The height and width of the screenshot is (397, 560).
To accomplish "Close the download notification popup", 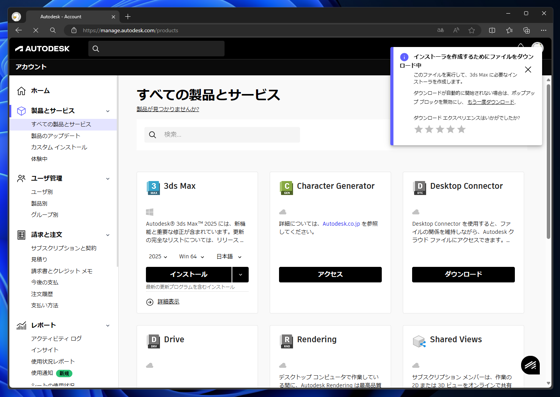I will pos(528,70).
